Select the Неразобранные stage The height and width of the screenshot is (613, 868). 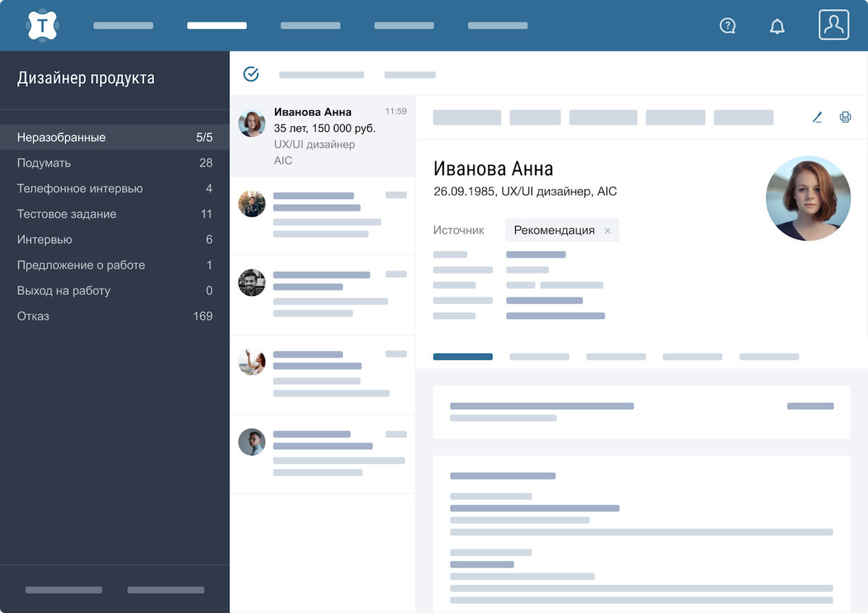114,137
